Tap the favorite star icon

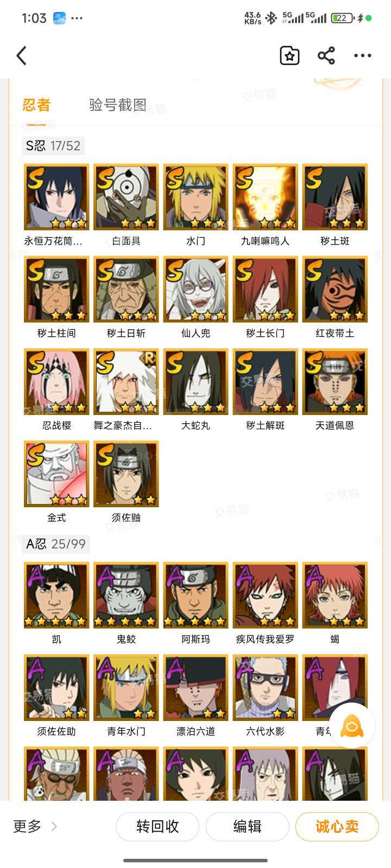coord(289,55)
